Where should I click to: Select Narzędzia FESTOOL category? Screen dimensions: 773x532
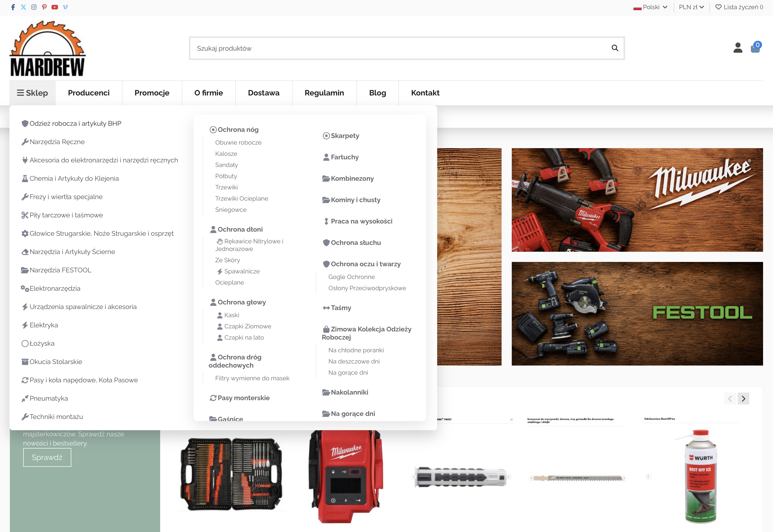pos(56,270)
